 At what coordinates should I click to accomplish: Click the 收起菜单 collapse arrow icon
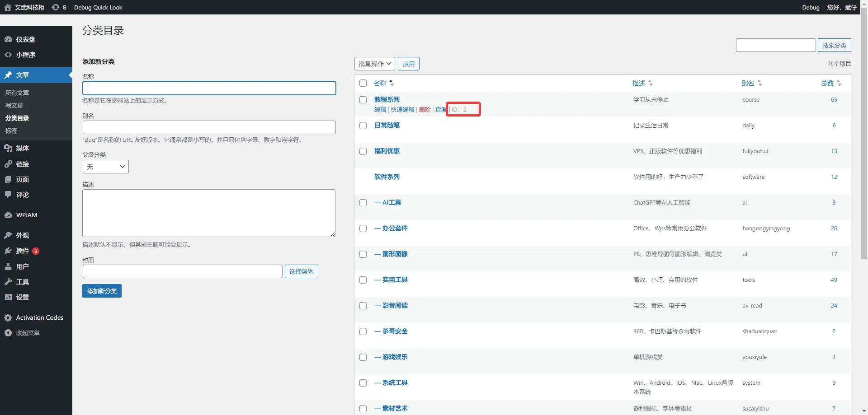[x=8, y=333]
